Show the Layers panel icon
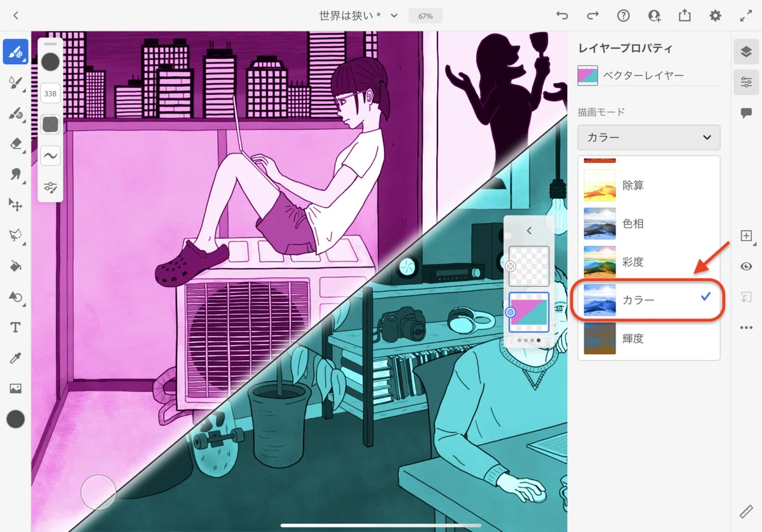This screenshot has width=762, height=532. coord(746,51)
